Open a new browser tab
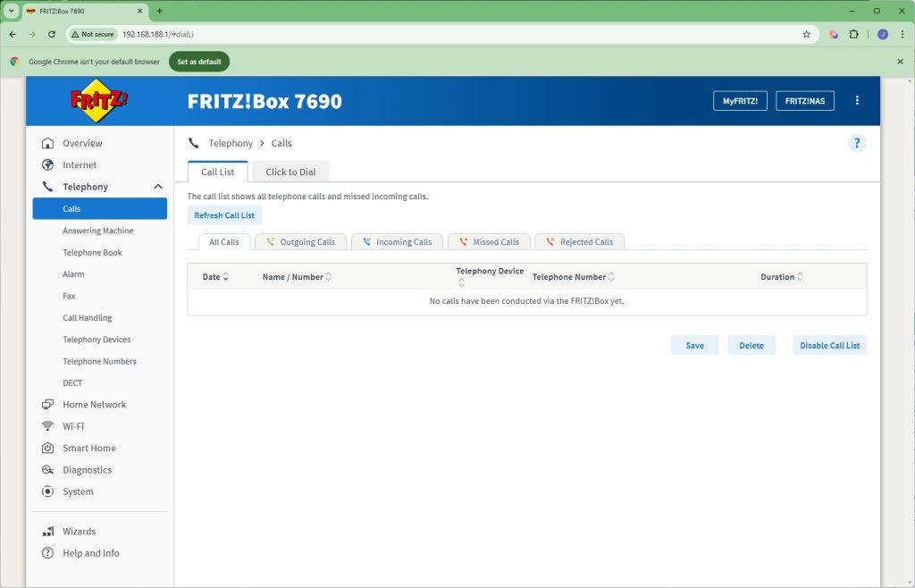915x588 pixels. 159,11
